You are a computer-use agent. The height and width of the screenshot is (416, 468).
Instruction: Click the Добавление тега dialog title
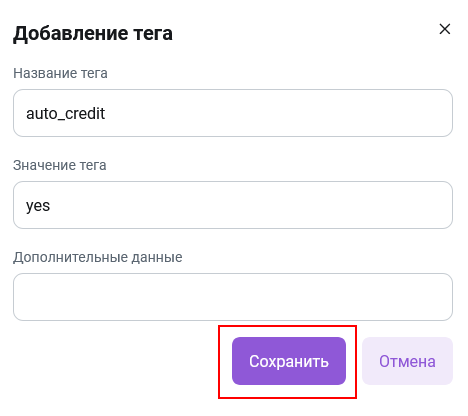[x=93, y=33]
